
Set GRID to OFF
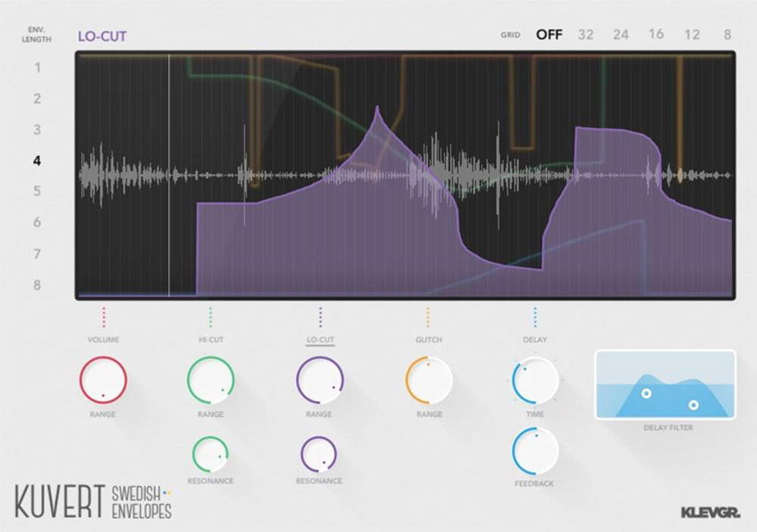550,33
